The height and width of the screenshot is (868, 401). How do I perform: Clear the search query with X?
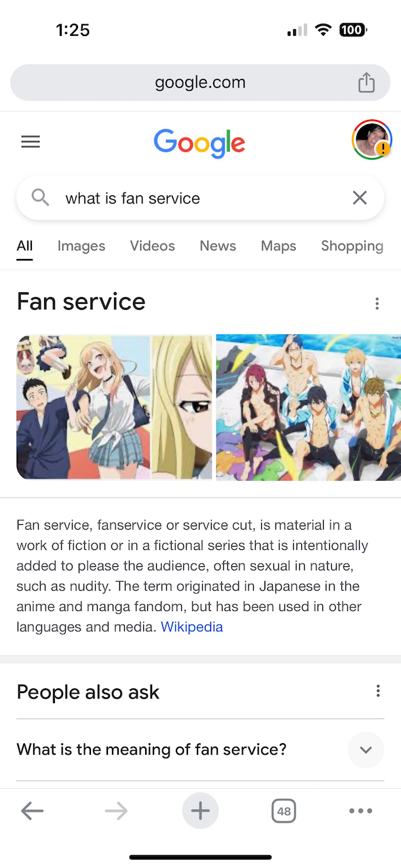click(x=360, y=197)
